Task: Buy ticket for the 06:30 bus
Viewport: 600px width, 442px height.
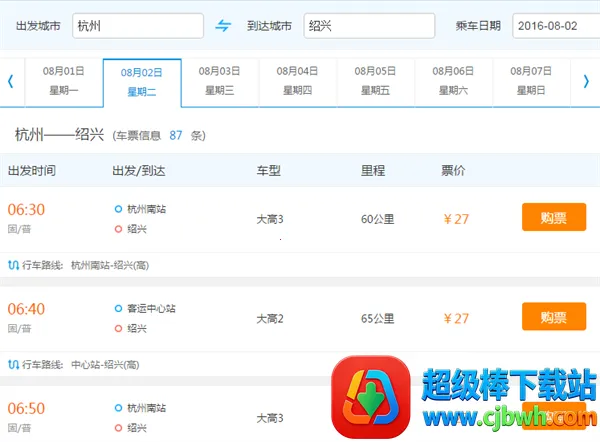Action: pyautogui.click(x=554, y=217)
